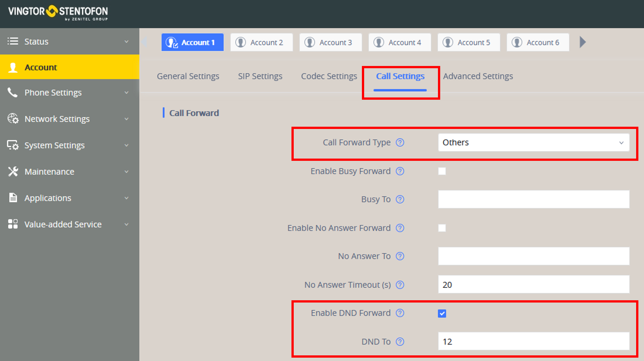This screenshot has width=644, height=361.
Task: Switch to Account 5
Action: 469,42
